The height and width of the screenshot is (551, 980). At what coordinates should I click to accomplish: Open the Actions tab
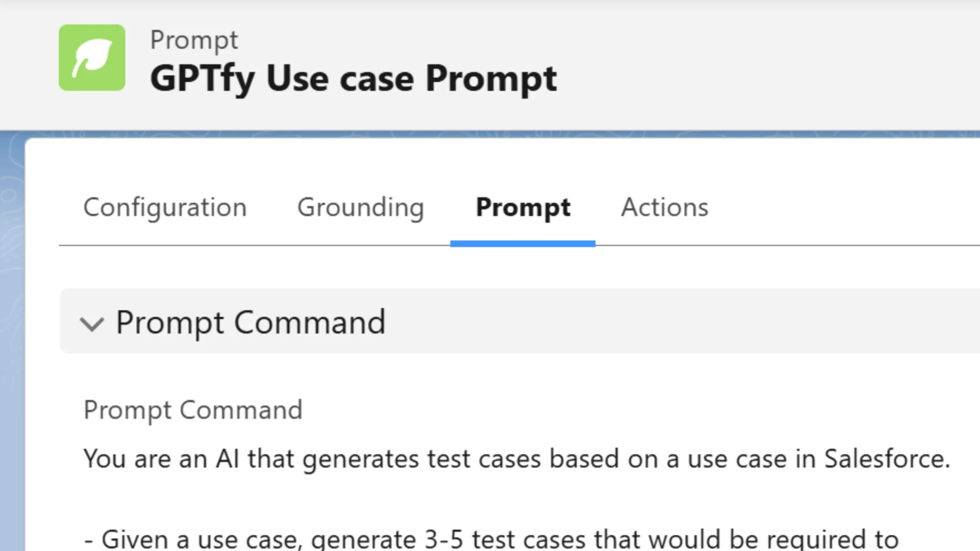click(664, 208)
